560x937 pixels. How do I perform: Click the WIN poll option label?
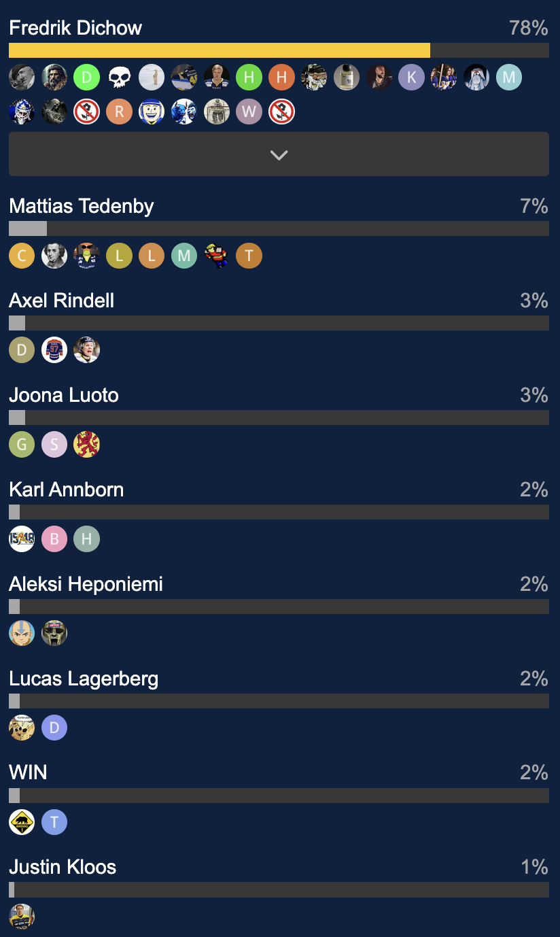coord(28,772)
